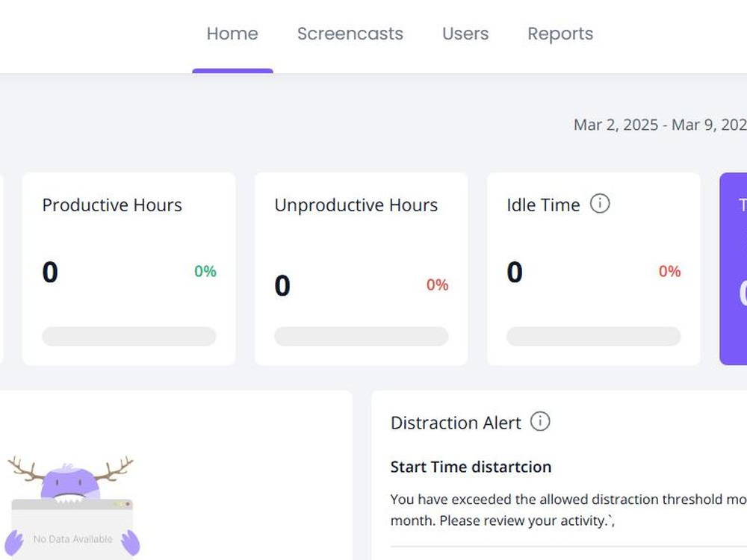
Task: Click the Unproductive Hours value 0
Action: (282, 286)
